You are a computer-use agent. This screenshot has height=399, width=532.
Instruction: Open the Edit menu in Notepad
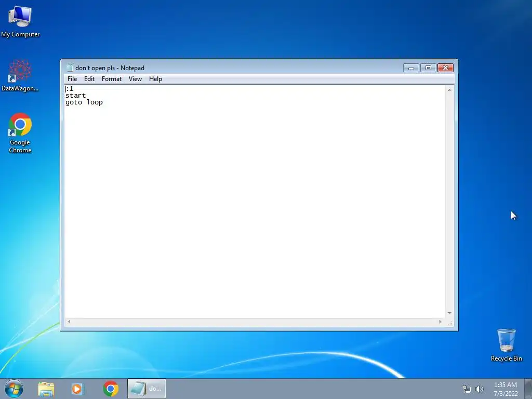click(89, 79)
